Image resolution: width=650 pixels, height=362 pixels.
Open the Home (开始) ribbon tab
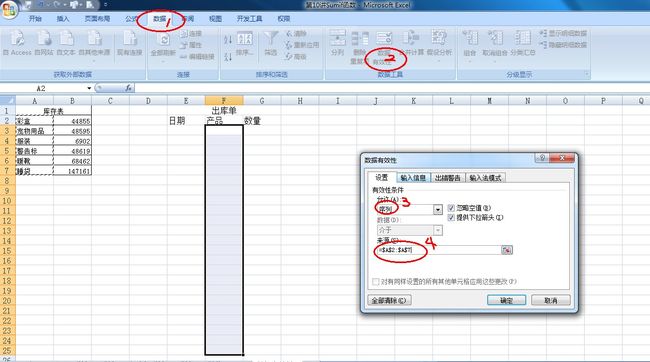click(x=35, y=19)
